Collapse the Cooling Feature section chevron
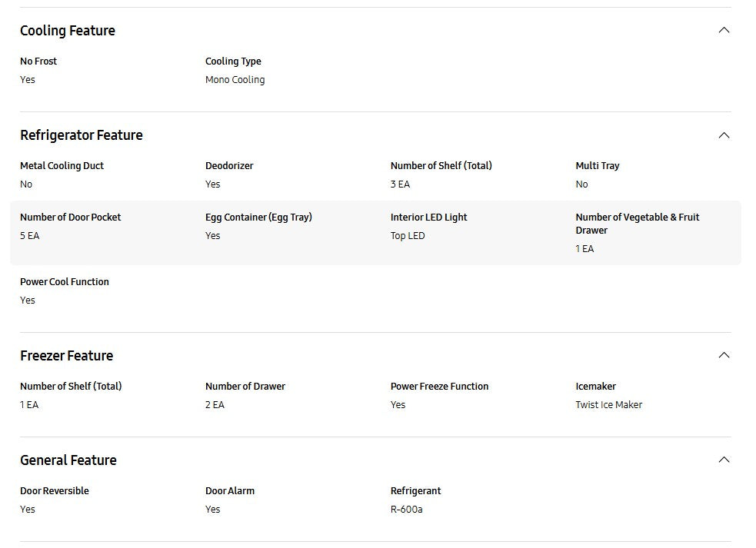Viewport: 756px width, 548px height. pos(723,31)
